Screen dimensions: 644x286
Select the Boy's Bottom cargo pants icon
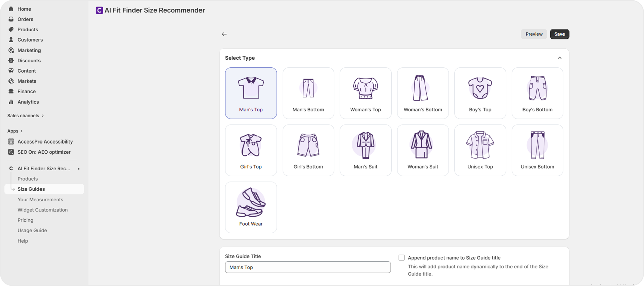[537, 88]
